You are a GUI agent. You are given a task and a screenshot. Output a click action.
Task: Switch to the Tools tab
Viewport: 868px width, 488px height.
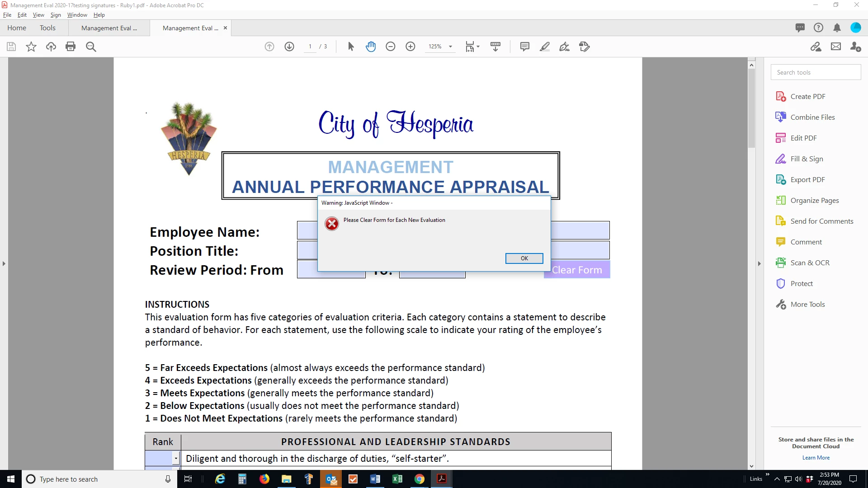pos(47,28)
